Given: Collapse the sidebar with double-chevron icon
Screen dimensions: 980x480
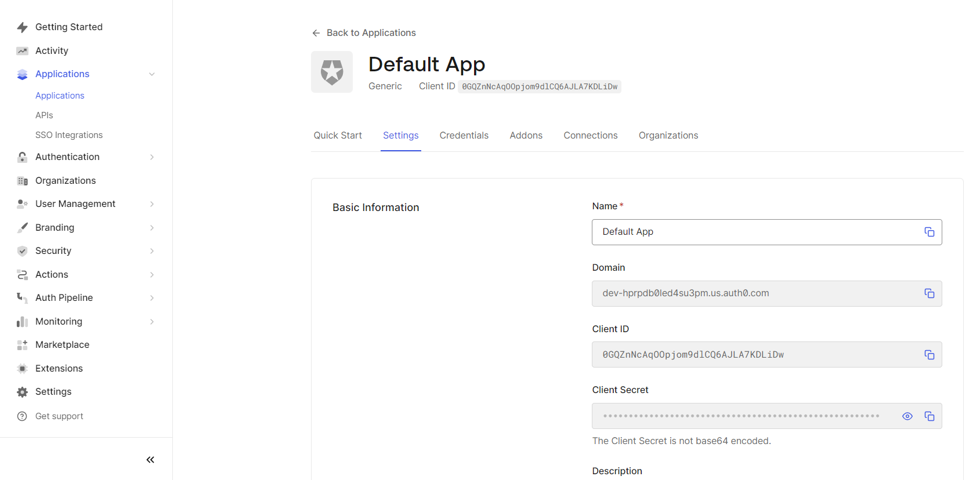Looking at the screenshot, I should point(150,460).
